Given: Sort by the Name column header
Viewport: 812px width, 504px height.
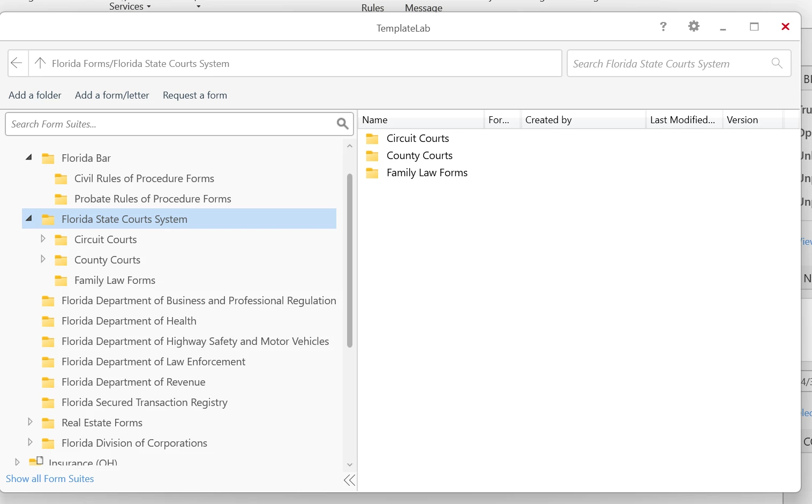Looking at the screenshot, I should pyautogui.click(x=422, y=120).
